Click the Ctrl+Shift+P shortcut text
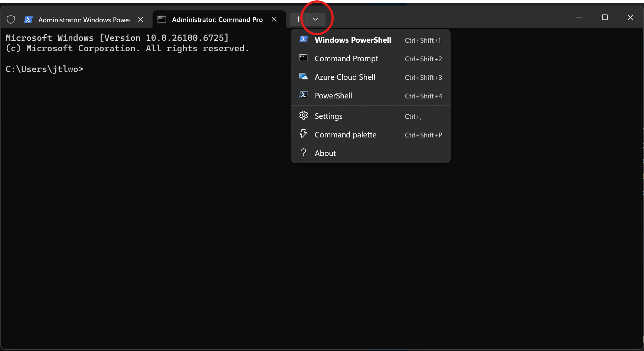 tap(424, 135)
